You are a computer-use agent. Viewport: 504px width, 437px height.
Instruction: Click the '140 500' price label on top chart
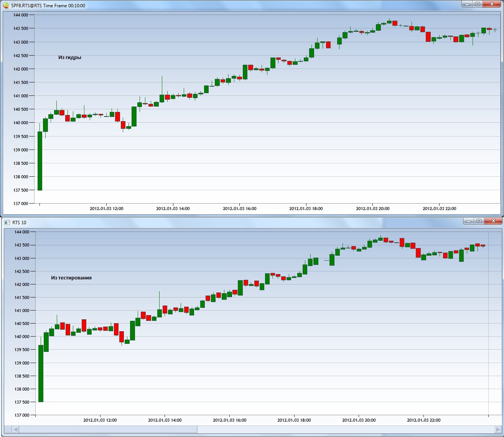tap(21, 109)
